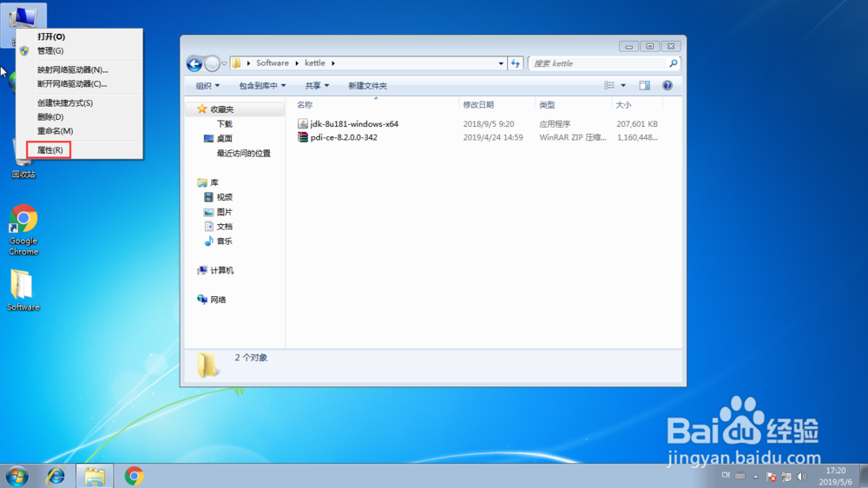The width and height of the screenshot is (868, 488).
Task: Choose 映射网络驱动器(N)... from context menu
Action: [79, 69]
